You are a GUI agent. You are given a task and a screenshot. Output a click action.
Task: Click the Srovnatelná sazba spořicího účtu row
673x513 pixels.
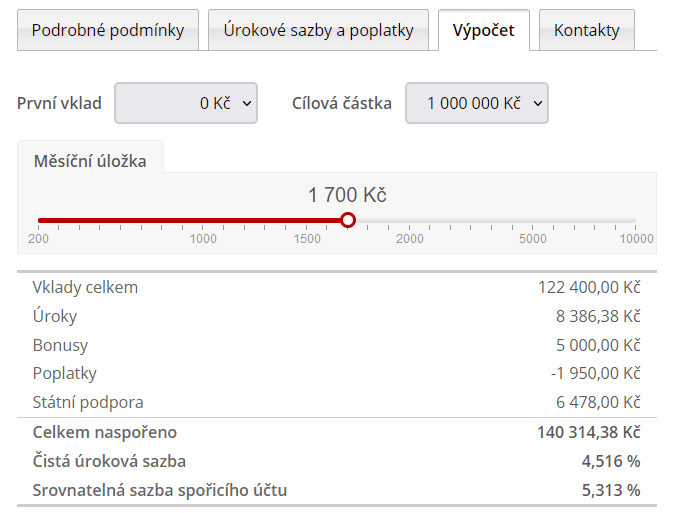click(337, 490)
